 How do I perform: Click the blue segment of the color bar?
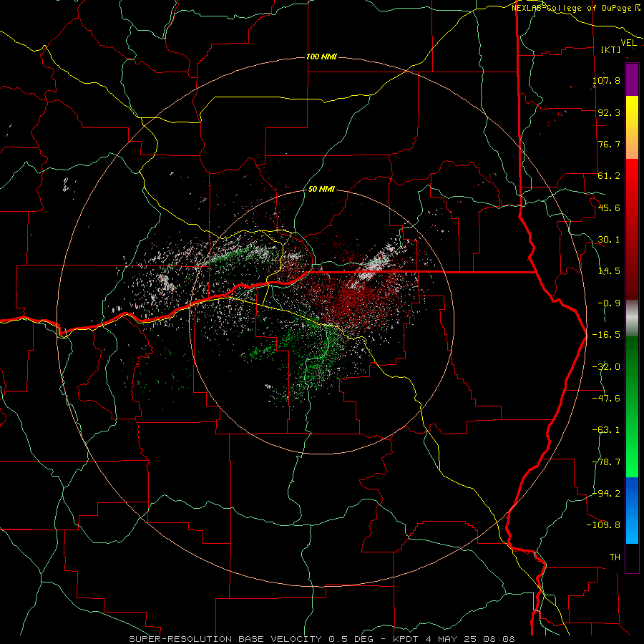click(632, 510)
